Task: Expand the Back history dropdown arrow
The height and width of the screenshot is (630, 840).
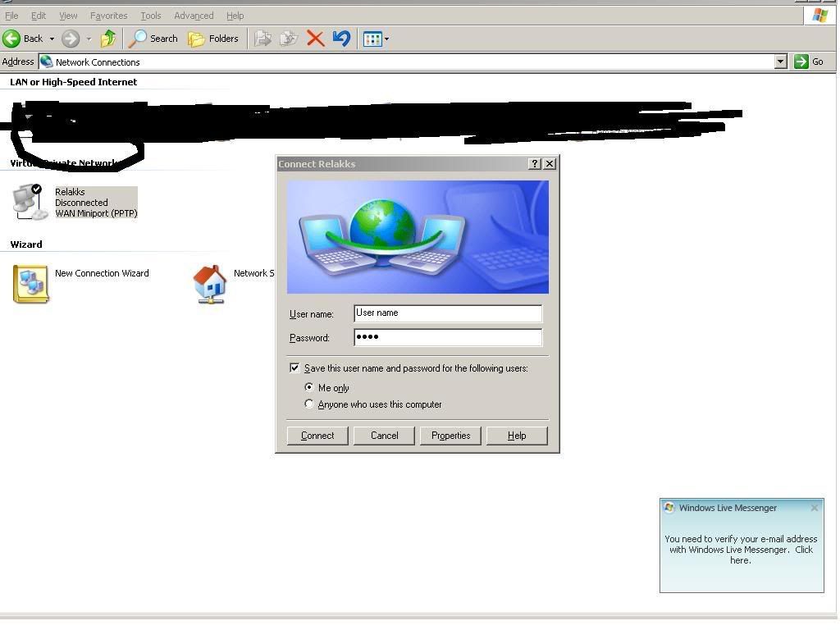Action: pos(52,39)
